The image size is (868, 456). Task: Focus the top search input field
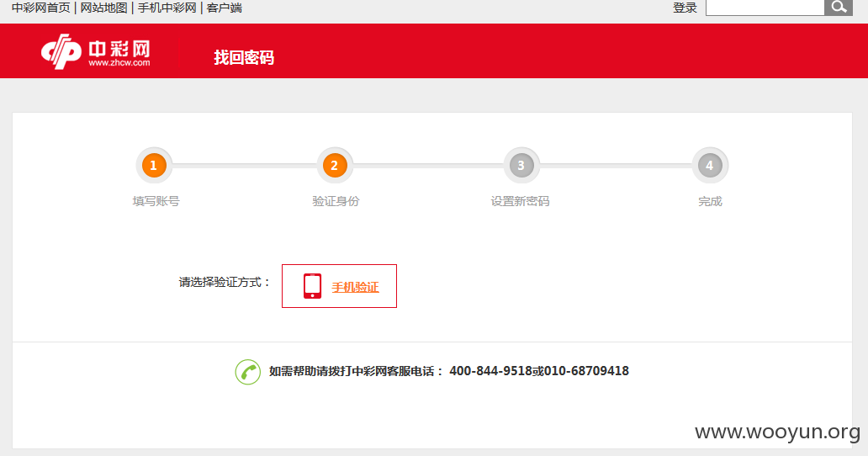765,8
